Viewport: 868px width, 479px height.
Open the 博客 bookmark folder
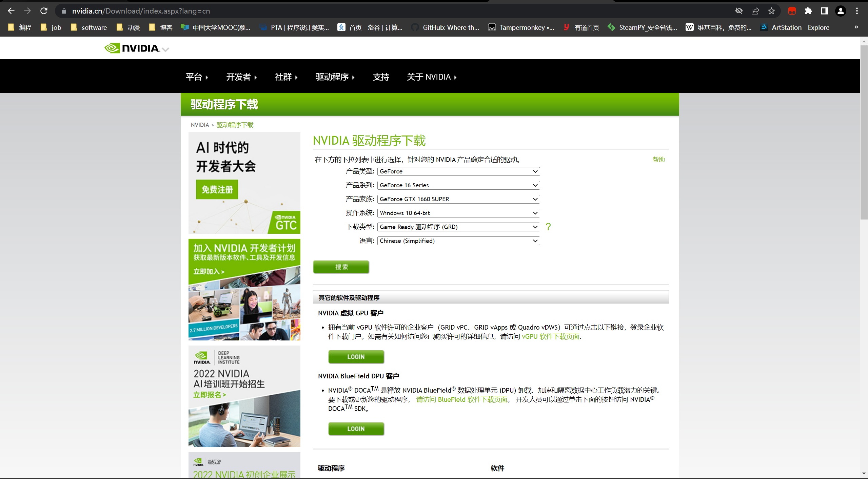[161, 27]
